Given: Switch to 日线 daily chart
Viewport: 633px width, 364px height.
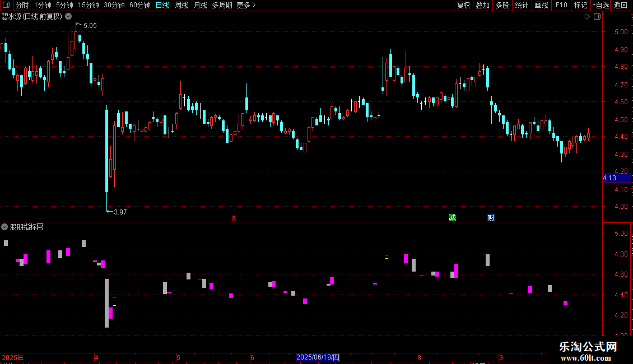Looking at the screenshot, I should point(162,5).
